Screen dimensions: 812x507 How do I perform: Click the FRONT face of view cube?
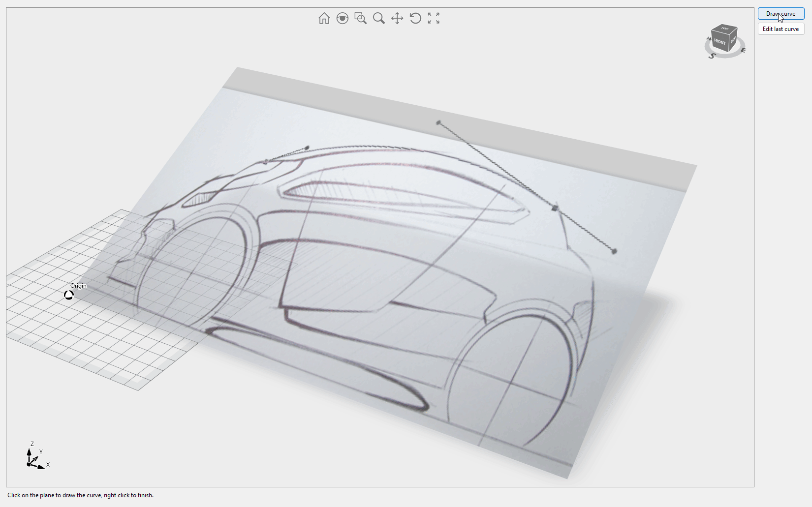point(719,42)
